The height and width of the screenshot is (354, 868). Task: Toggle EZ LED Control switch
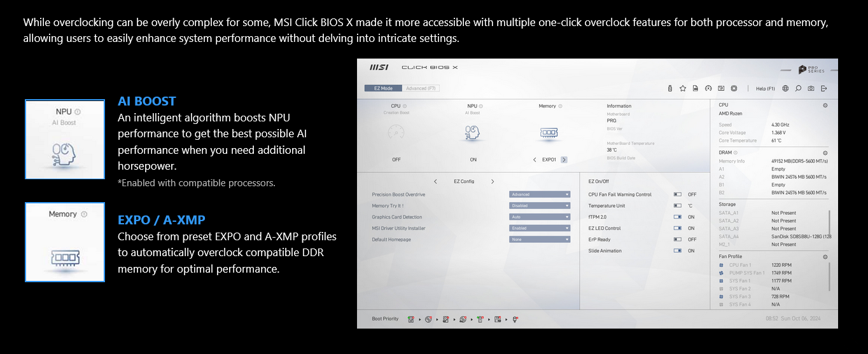[677, 228]
